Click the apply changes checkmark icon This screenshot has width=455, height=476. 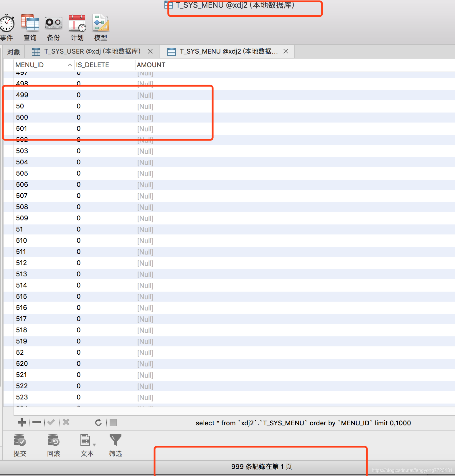coord(51,422)
